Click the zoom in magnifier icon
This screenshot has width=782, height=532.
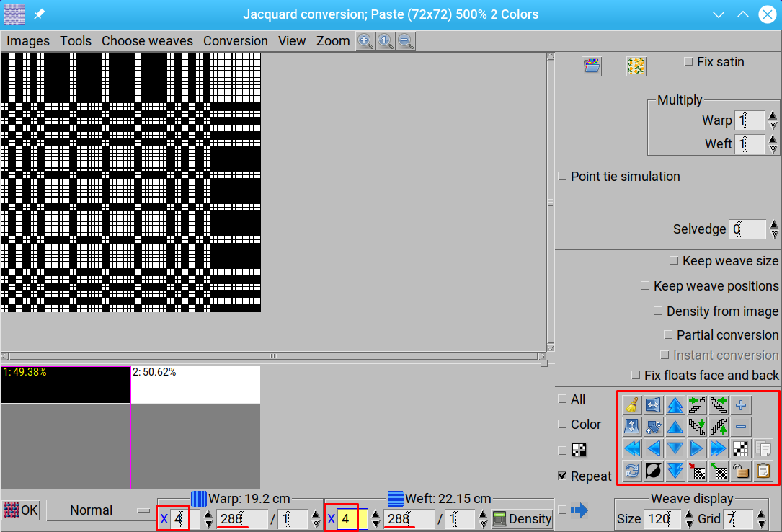365,41
